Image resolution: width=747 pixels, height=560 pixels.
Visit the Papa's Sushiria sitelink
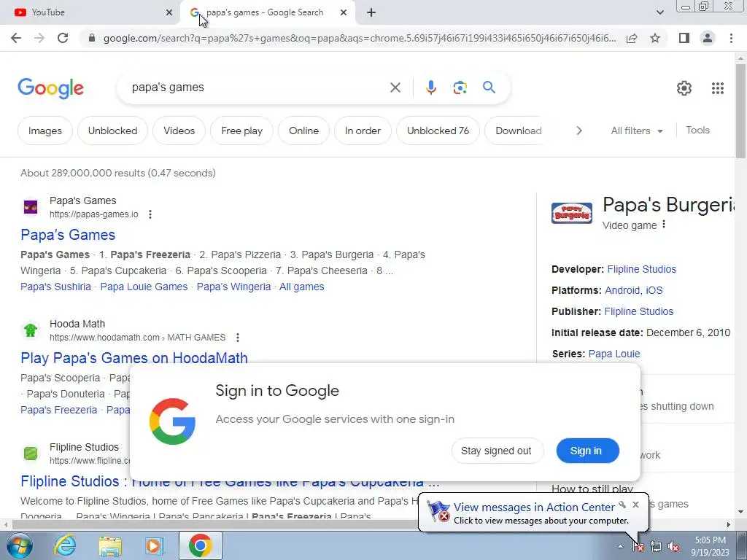[x=55, y=287]
